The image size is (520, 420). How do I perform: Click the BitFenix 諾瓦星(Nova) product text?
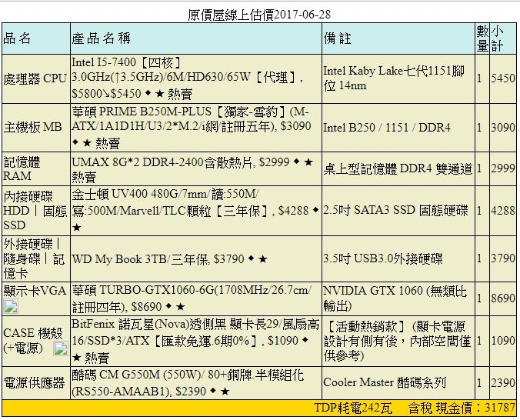[x=195, y=341]
